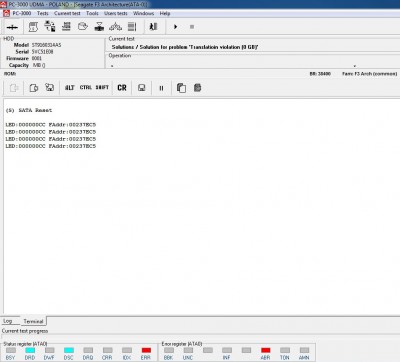Expand the Operation dropdown arrow
This screenshot has height=362, width=400.
coord(355,66)
